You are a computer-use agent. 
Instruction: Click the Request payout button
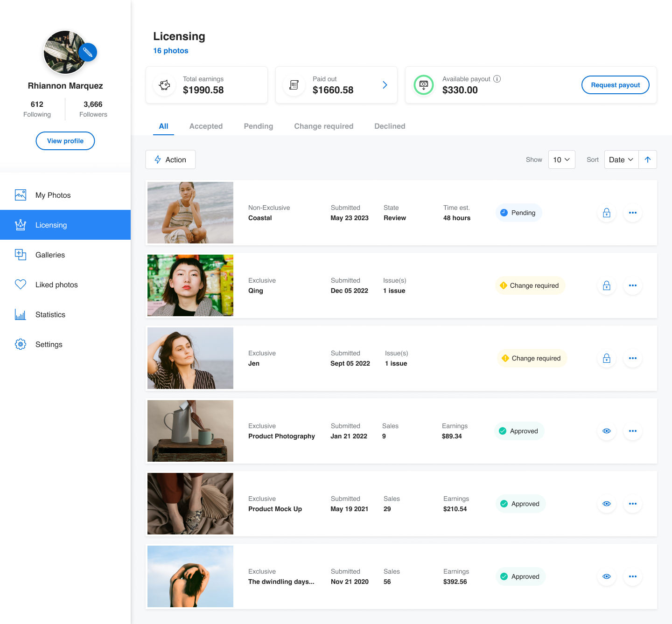[615, 85]
